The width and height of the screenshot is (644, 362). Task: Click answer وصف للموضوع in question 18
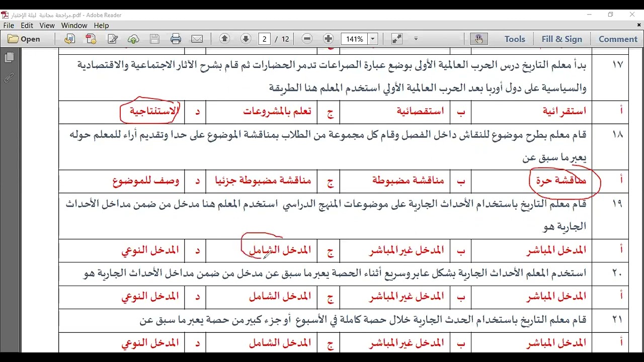(146, 180)
